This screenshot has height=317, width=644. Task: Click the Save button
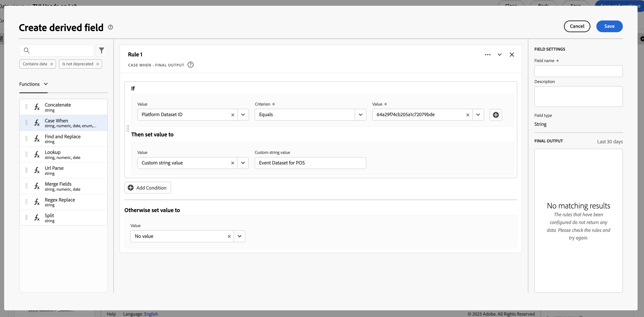tap(609, 26)
